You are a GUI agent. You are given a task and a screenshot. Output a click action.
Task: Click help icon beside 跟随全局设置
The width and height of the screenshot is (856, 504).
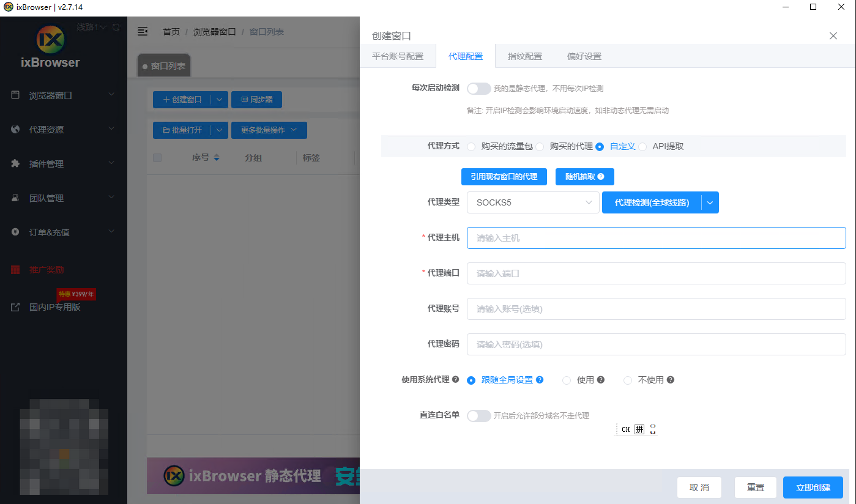(x=540, y=380)
